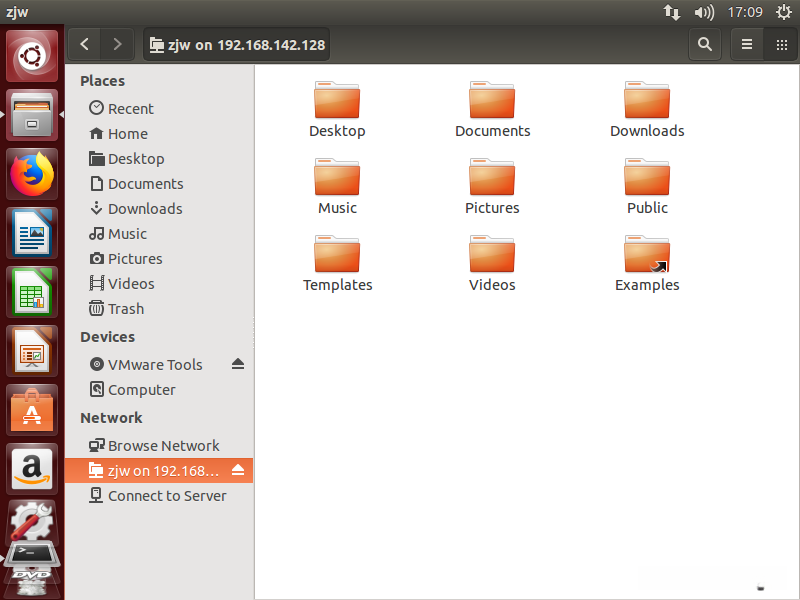Screen dimensions: 800x600
Task: Open Documents in the Places sidebar
Action: pos(159,184)
